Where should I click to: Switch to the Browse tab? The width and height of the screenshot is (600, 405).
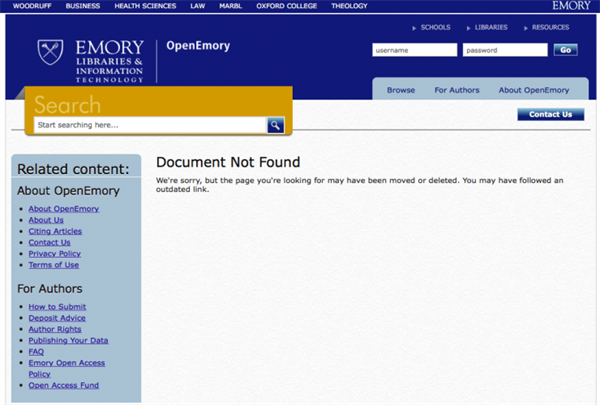pos(401,90)
